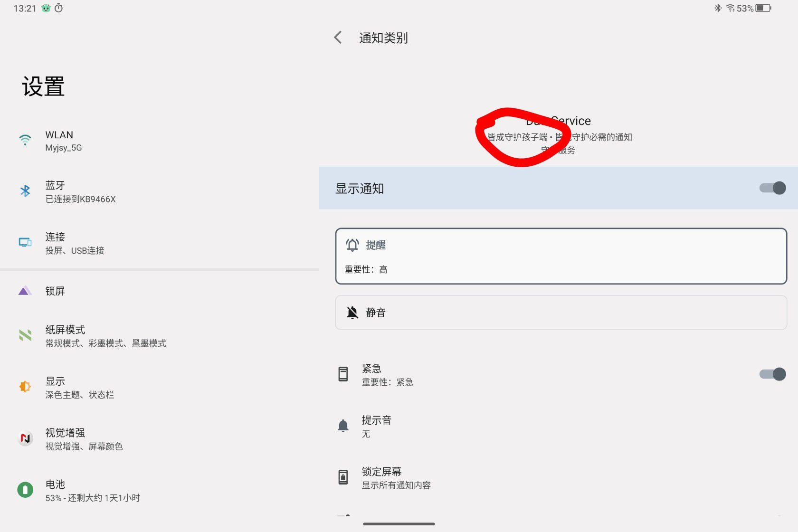
Task: Open the 电池 settings entry
Action: pyautogui.click(x=160, y=491)
